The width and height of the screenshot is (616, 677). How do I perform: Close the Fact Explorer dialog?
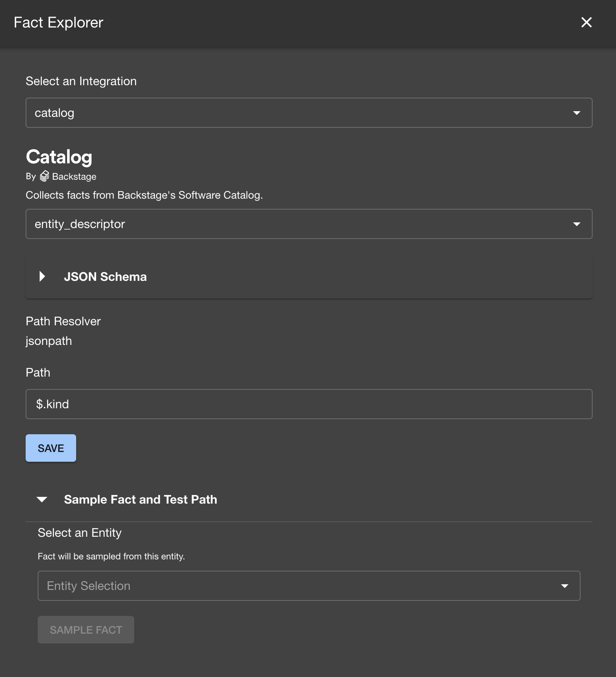click(x=586, y=22)
